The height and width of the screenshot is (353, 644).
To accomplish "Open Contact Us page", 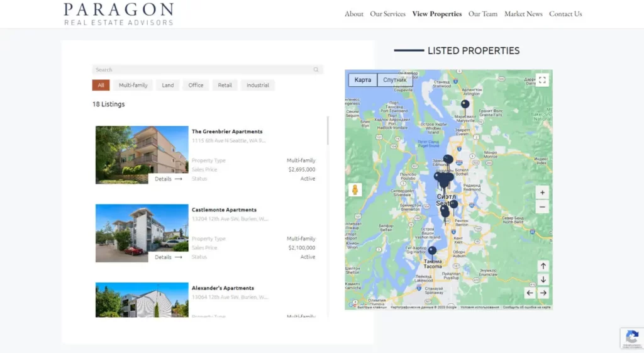I will point(565,14).
